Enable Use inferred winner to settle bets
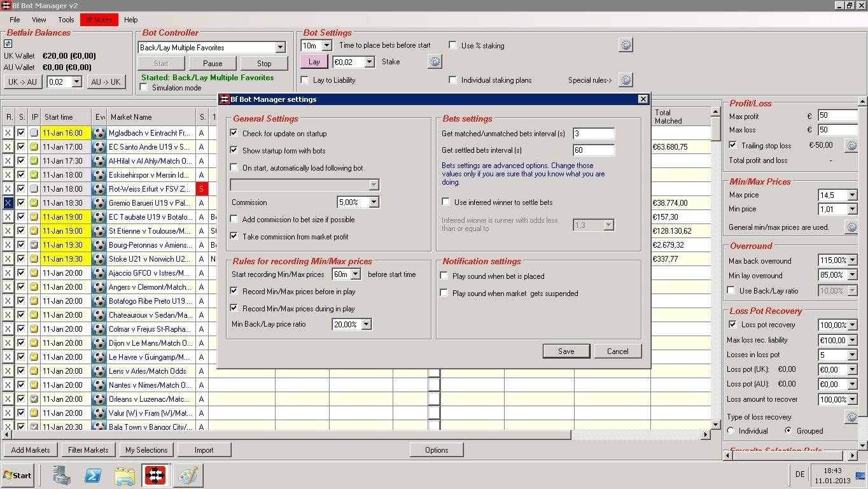This screenshot has width=868, height=489. click(x=446, y=202)
